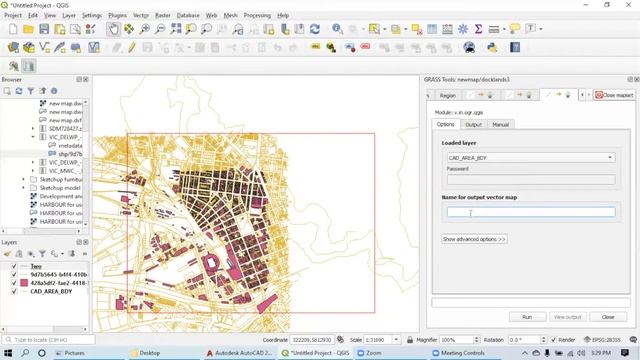The height and width of the screenshot is (360, 640).
Task: Open project using the folder icon
Action: click(28, 29)
